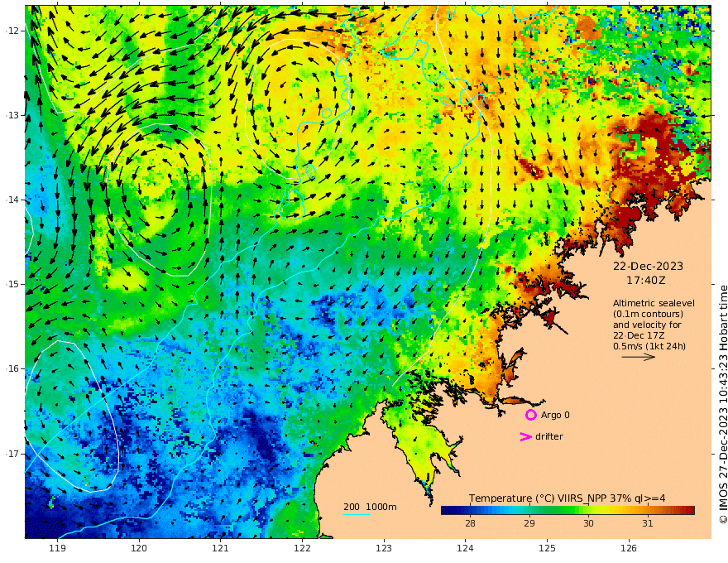Click the 'Argo 0' legend label
This screenshot has height=563, width=728.
coord(555,415)
